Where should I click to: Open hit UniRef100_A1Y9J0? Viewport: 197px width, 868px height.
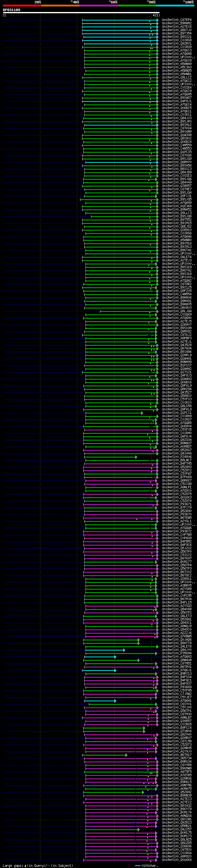[x=176, y=751]
